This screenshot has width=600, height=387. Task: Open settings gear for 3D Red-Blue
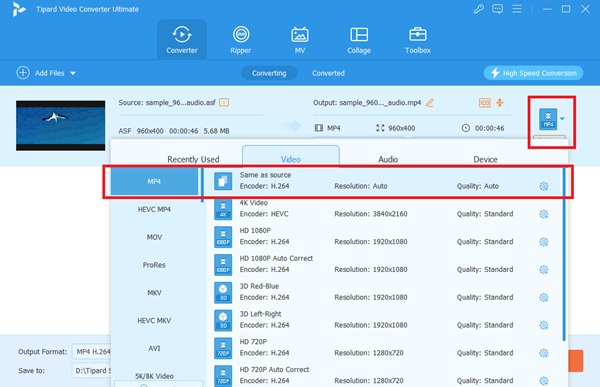coord(543,297)
